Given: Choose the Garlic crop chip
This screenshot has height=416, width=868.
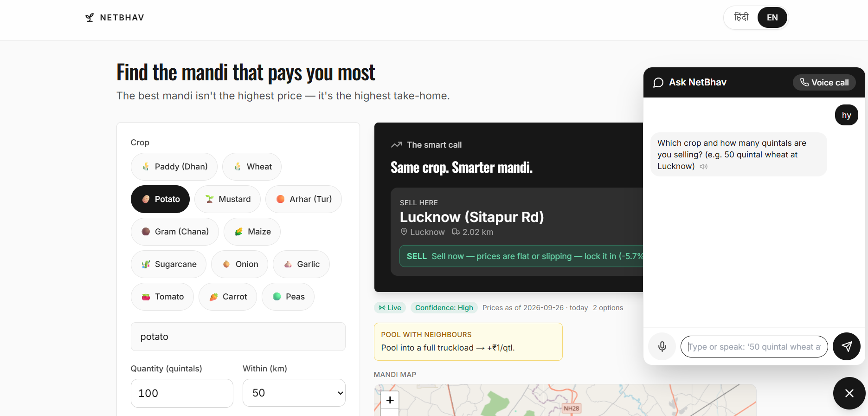Looking at the screenshot, I should coord(301,264).
